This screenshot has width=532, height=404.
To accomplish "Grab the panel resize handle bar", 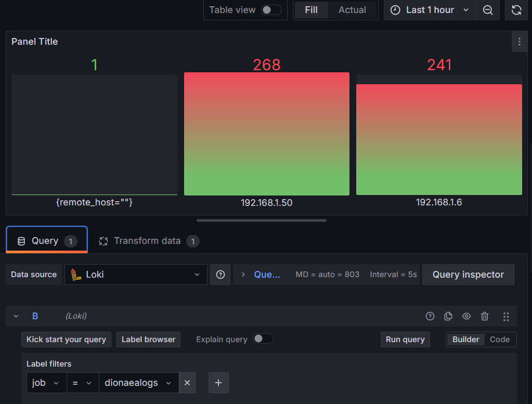I will (262, 220).
